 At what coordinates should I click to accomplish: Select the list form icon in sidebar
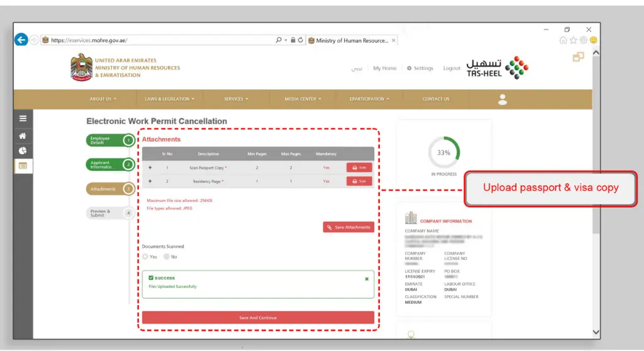point(23,165)
